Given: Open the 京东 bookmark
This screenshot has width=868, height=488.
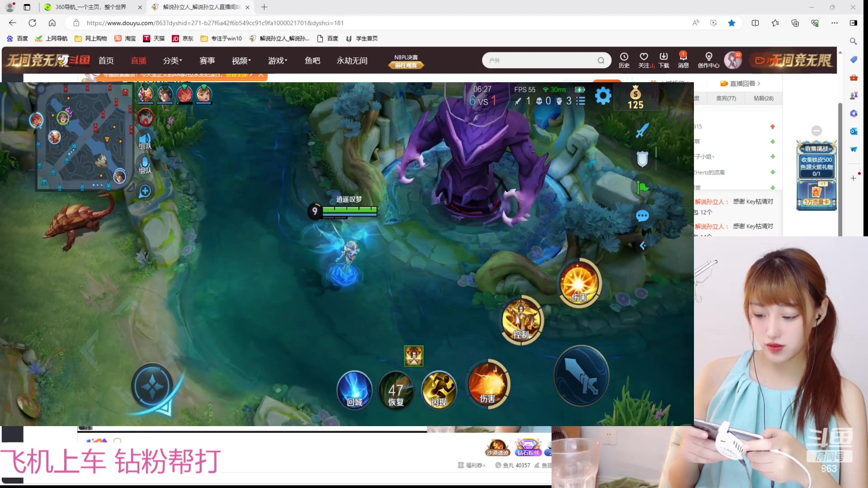Looking at the screenshot, I should point(183,38).
